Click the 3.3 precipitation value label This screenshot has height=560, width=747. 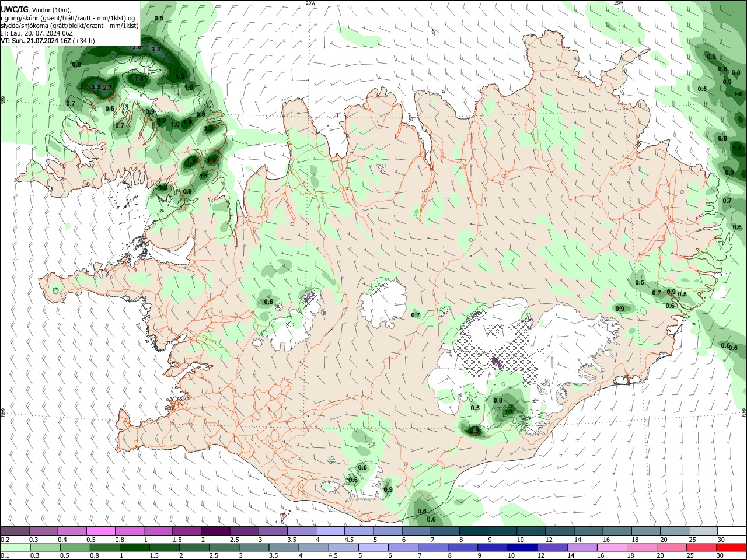[96, 87]
